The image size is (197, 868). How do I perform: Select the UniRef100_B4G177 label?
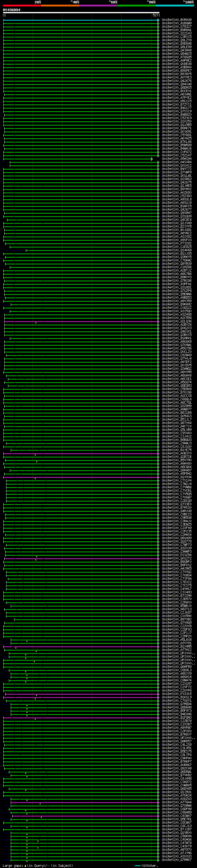[176, 108]
